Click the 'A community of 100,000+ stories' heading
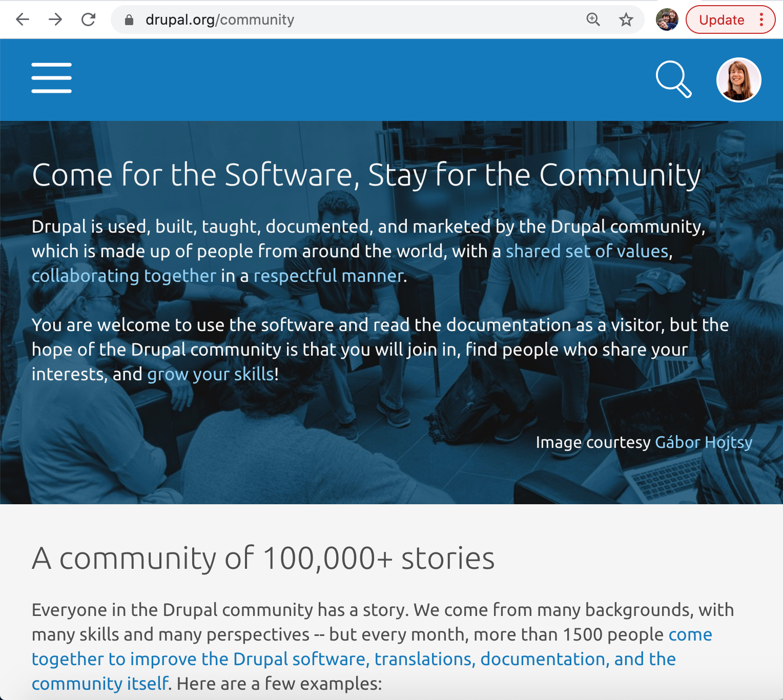783x700 pixels. 263,558
